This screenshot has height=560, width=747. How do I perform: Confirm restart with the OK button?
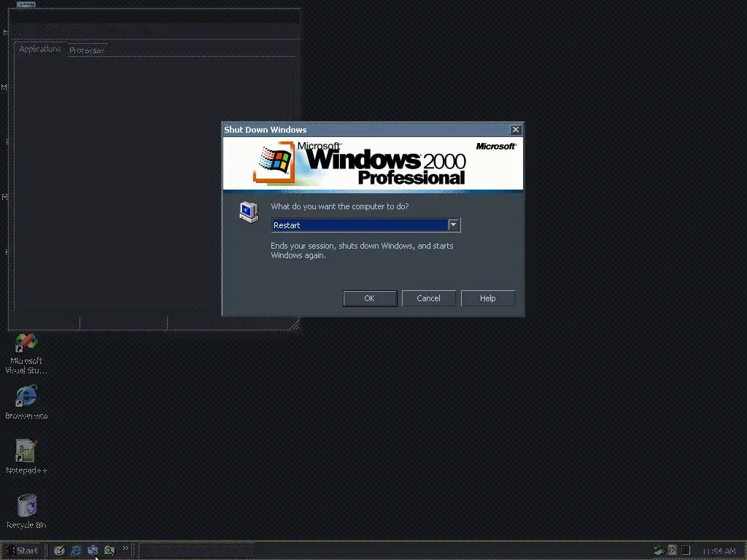click(x=370, y=298)
